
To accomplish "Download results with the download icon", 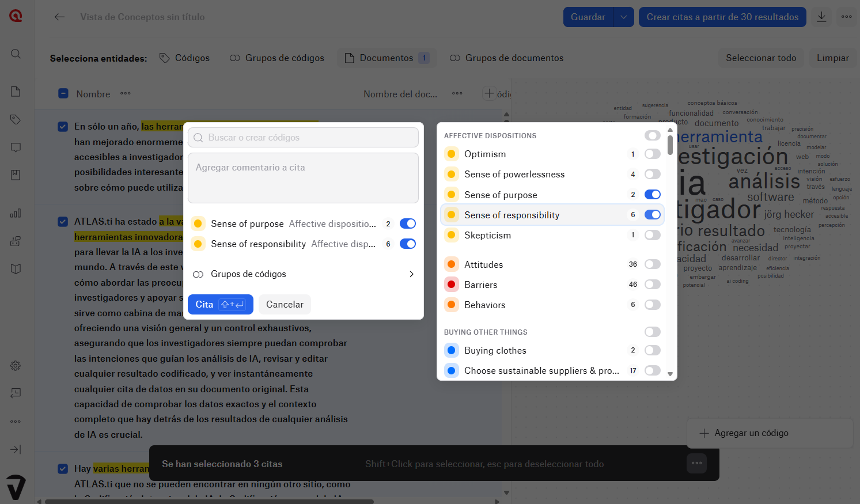I will 821,17.
